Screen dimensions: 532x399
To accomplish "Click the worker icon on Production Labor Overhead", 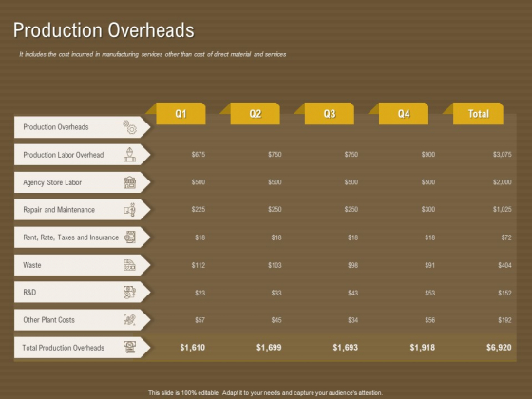I will point(129,155).
